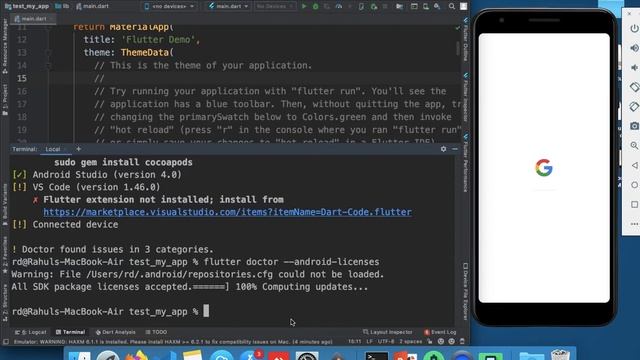Click 'sudo gem install cocoapods' terminal line
Viewport: 640px width, 360px height.
pyautogui.click(x=123, y=162)
